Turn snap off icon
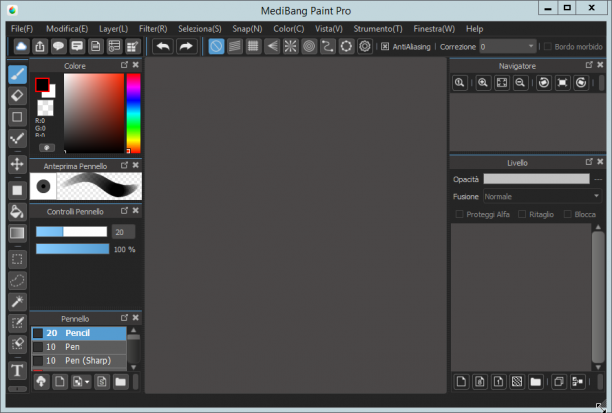 click(x=216, y=46)
